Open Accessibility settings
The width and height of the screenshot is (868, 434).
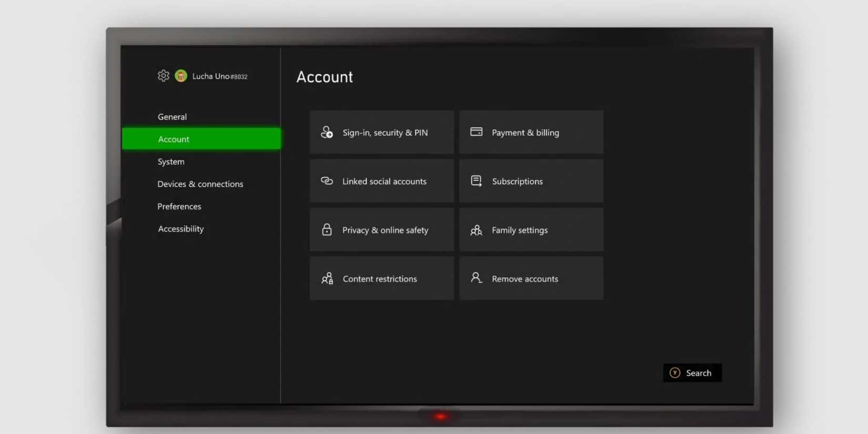(x=180, y=229)
